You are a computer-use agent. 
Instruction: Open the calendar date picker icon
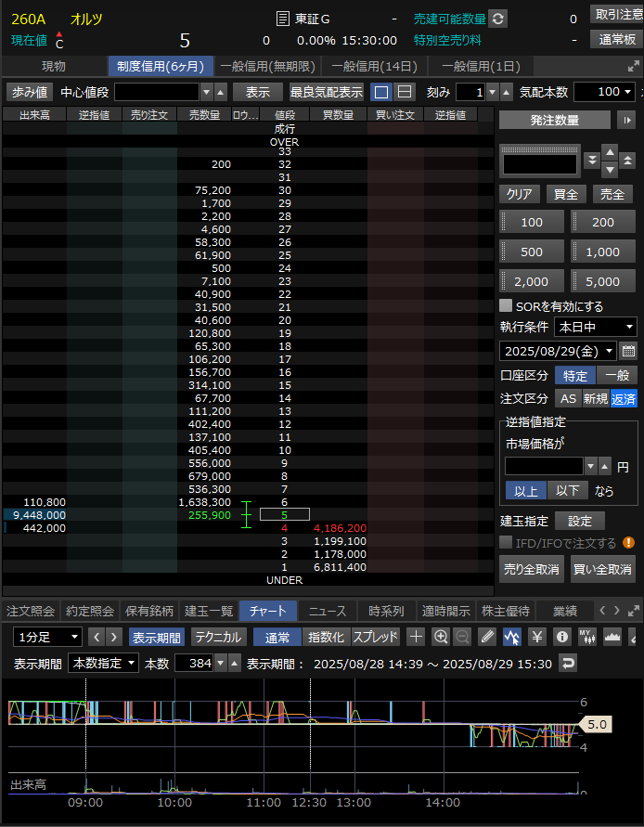click(628, 351)
